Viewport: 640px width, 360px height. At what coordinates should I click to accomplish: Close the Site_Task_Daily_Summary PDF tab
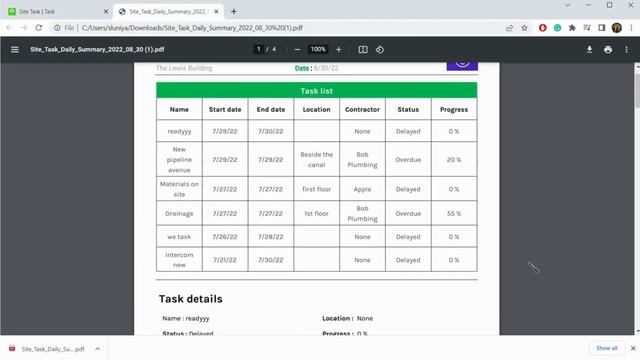click(216, 11)
